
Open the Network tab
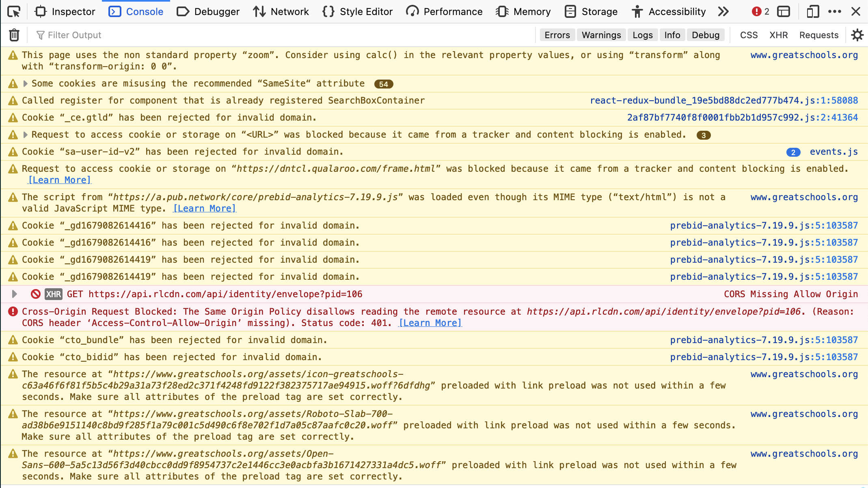[x=281, y=12]
